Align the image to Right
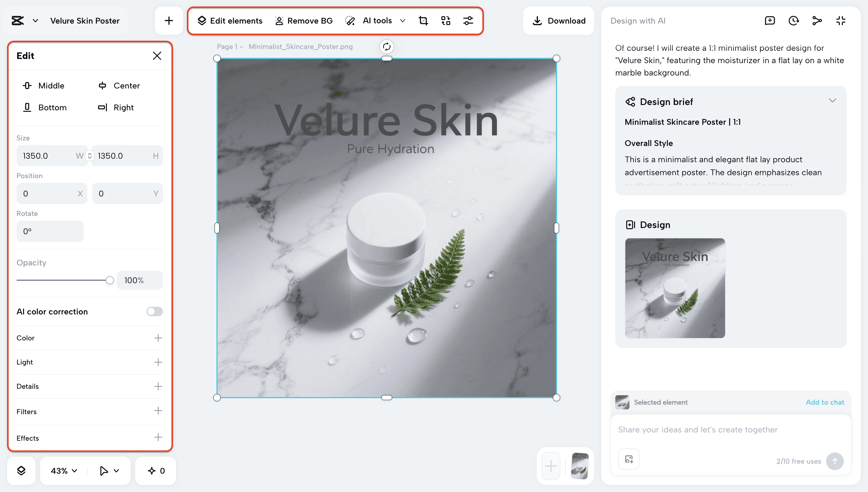868x492 pixels. (x=115, y=107)
